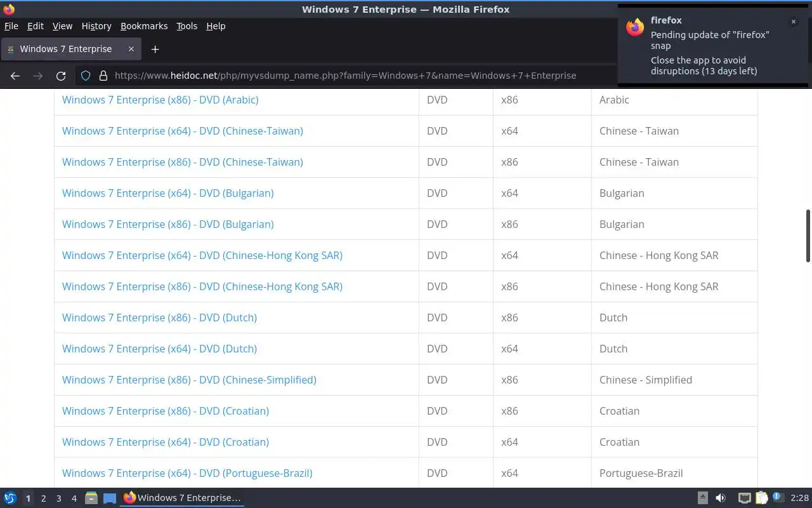Open the History menu

pos(96,26)
